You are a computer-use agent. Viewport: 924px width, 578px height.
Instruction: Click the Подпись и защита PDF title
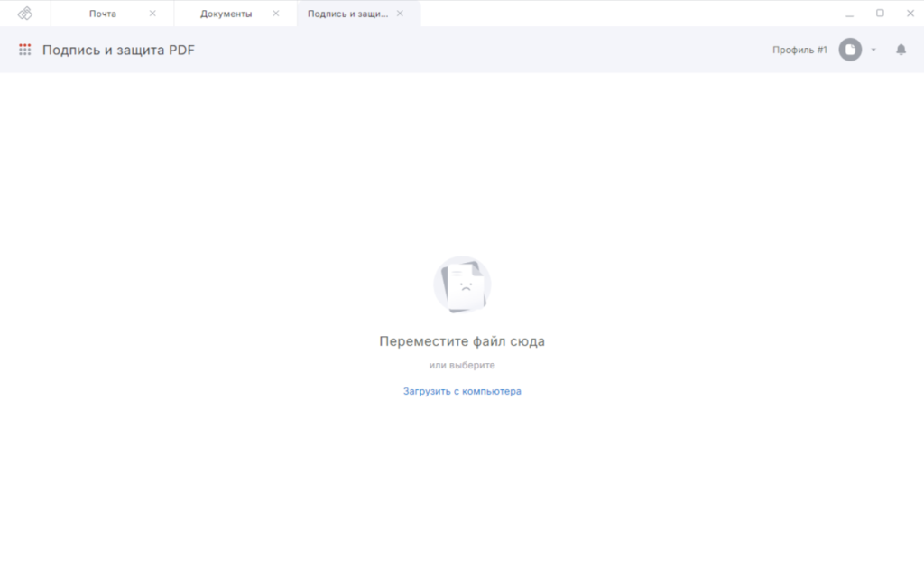(x=118, y=51)
